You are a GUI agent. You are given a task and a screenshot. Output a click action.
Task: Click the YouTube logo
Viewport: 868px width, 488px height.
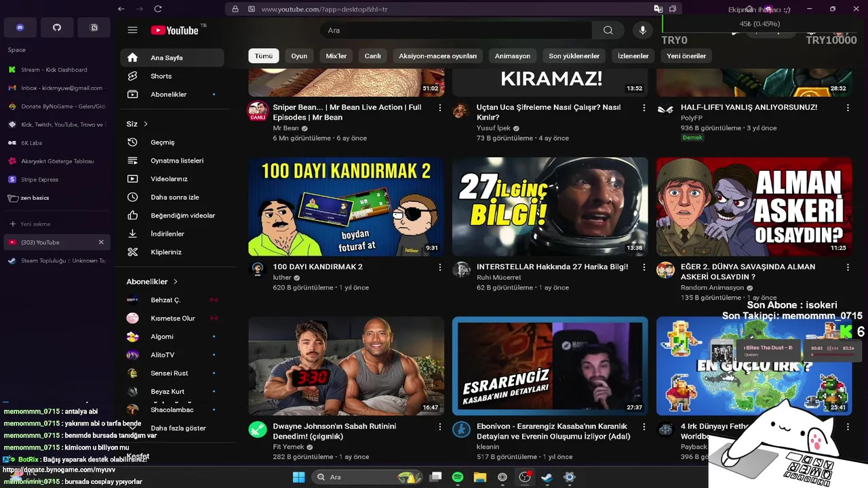point(175,30)
